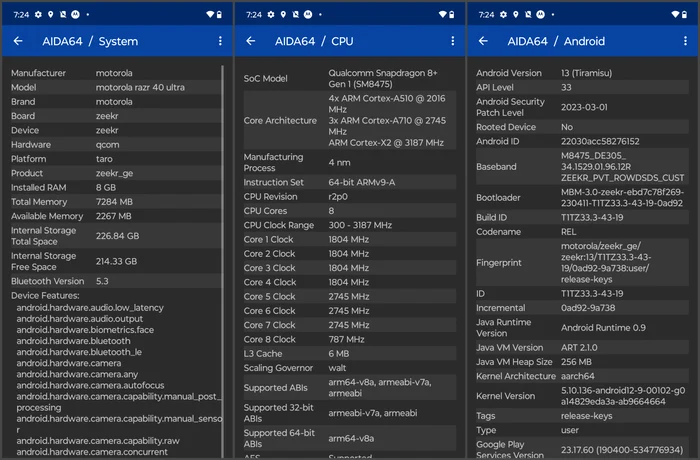Screen dimensions: 700x460
Task: Select CPU Revision r2p0
Action: 338,197
